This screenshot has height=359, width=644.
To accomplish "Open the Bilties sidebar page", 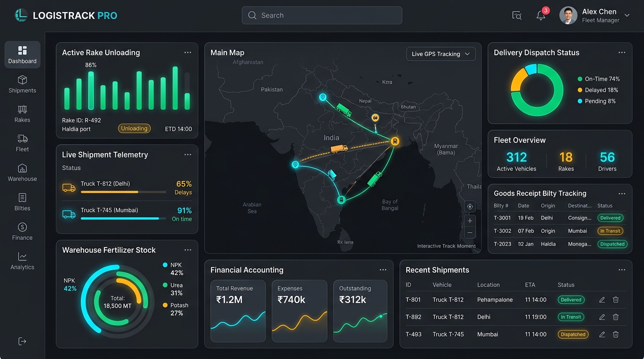I will pyautogui.click(x=22, y=202).
